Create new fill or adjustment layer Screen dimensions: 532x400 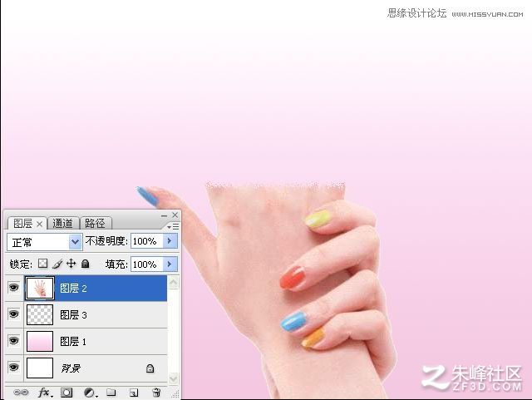(90, 393)
